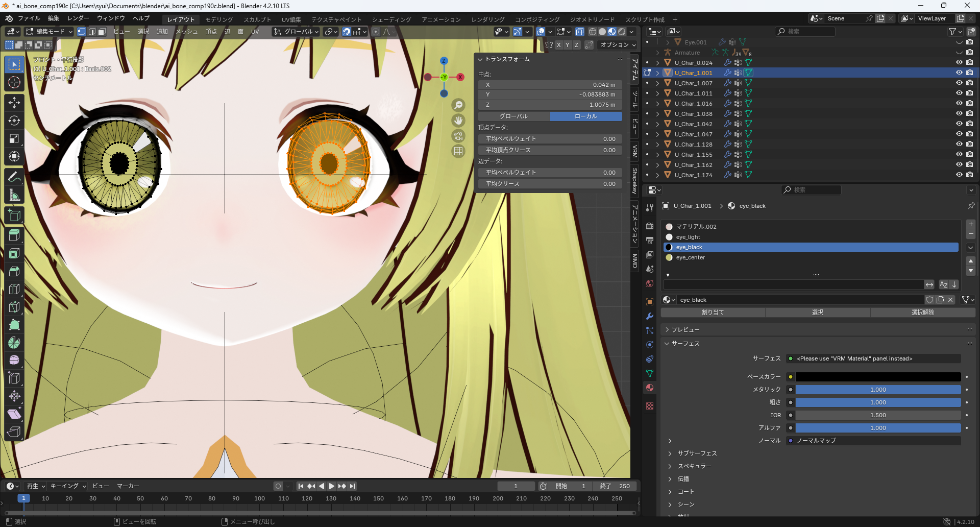980x527 pixels.
Task: Select the Rotate tool in toolbar
Action: [x=14, y=121]
